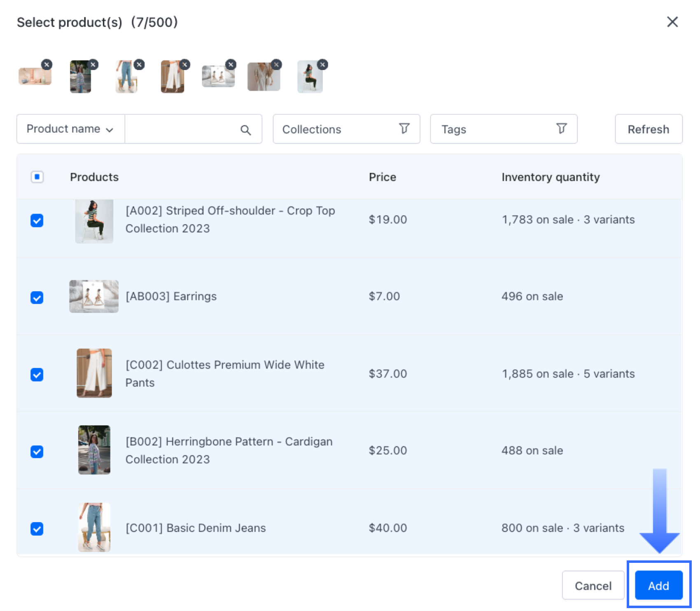Close the Select product(s) dialog
This screenshot has height=611, width=700.
click(x=672, y=22)
